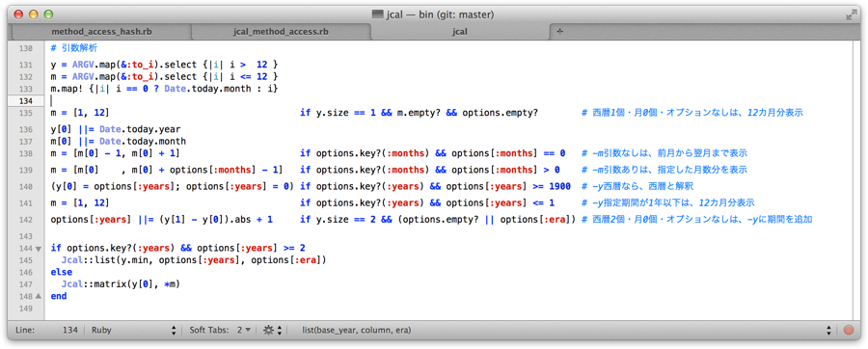Viewport: 868px width, 349px height.
Task: Click 'Date.today.month : i}' on line 133
Action: pyautogui.click(x=221, y=89)
